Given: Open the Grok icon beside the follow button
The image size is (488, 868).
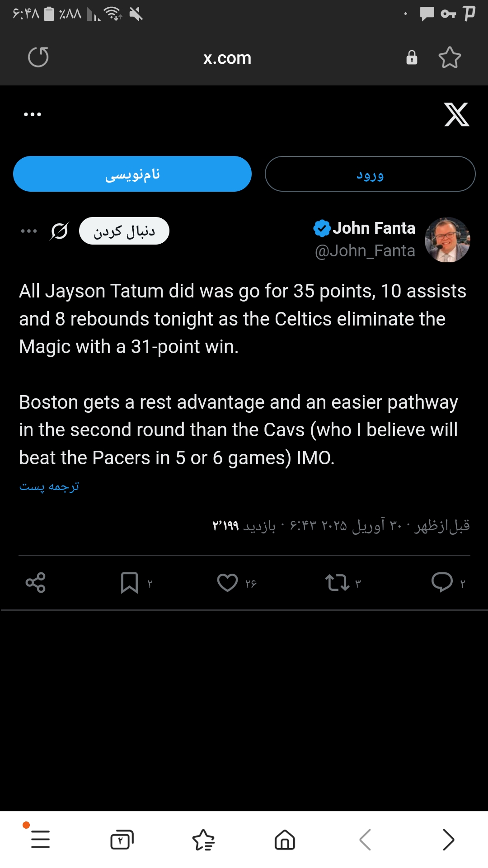Looking at the screenshot, I should (x=59, y=231).
